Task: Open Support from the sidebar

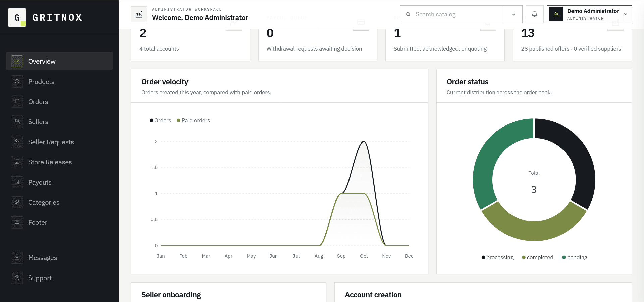Action: (59, 278)
